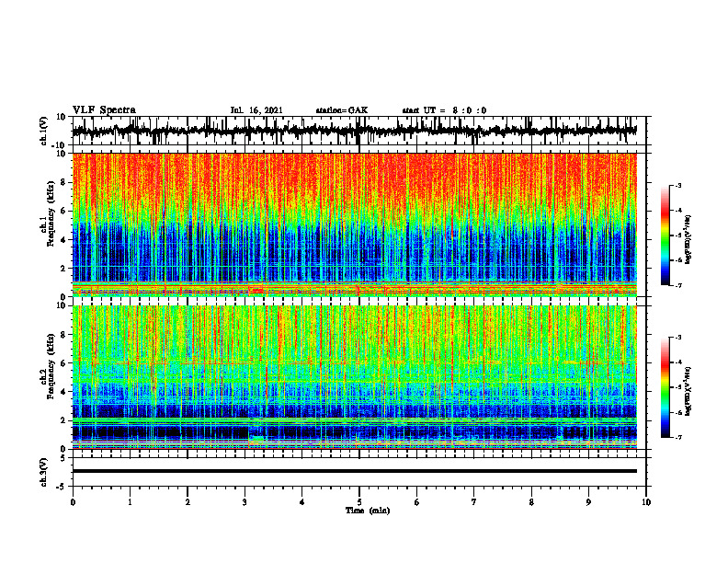Viewport: 728px width, 563px height.
Task: Select the date text "Jul. 16, 2021"
Action: [256, 110]
